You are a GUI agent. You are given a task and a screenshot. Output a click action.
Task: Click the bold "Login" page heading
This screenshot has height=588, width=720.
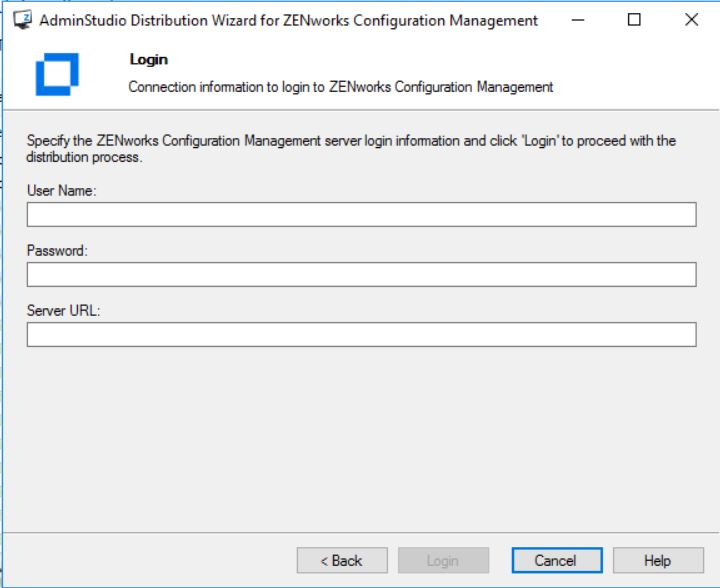click(x=148, y=60)
